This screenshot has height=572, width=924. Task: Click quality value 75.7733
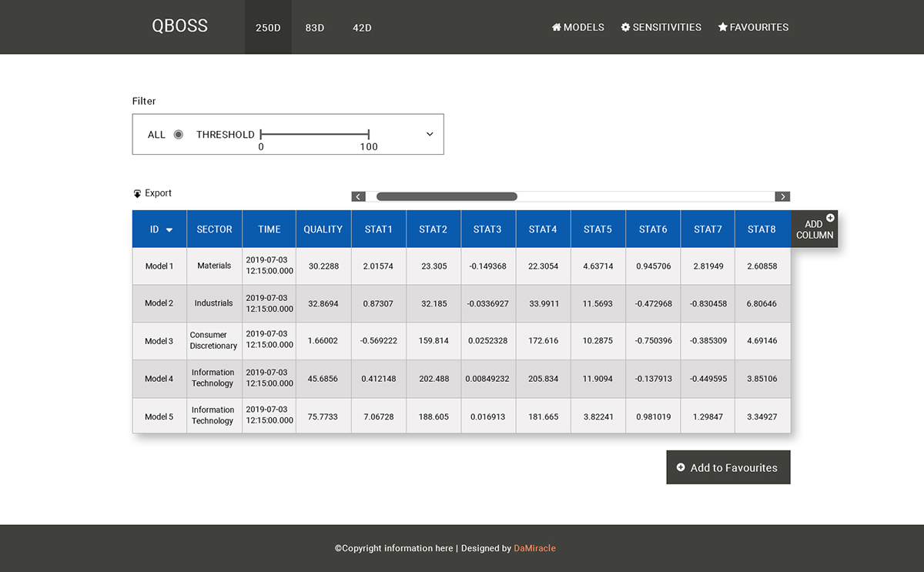(x=323, y=416)
